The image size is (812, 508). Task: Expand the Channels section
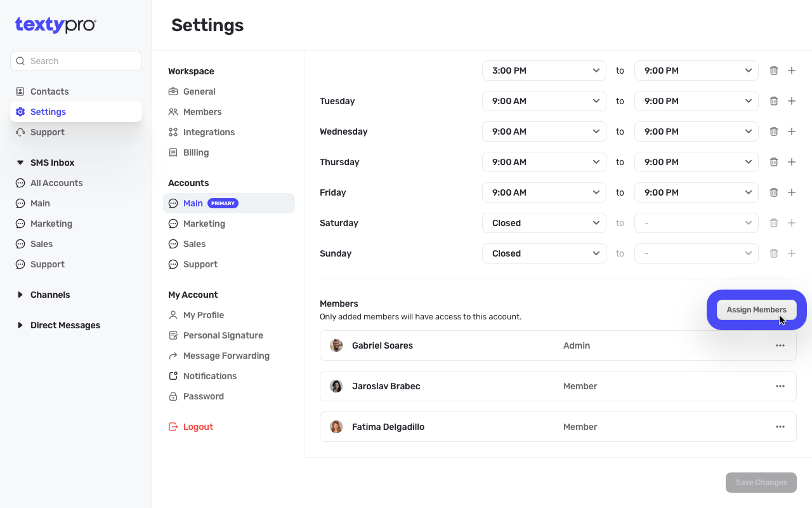(x=20, y=295)
